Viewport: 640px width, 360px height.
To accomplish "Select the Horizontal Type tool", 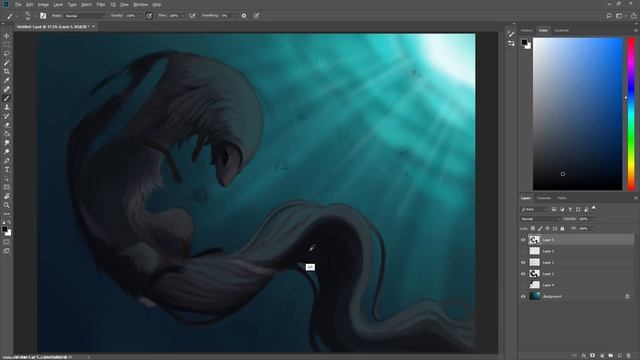I will tap(7, 169).
